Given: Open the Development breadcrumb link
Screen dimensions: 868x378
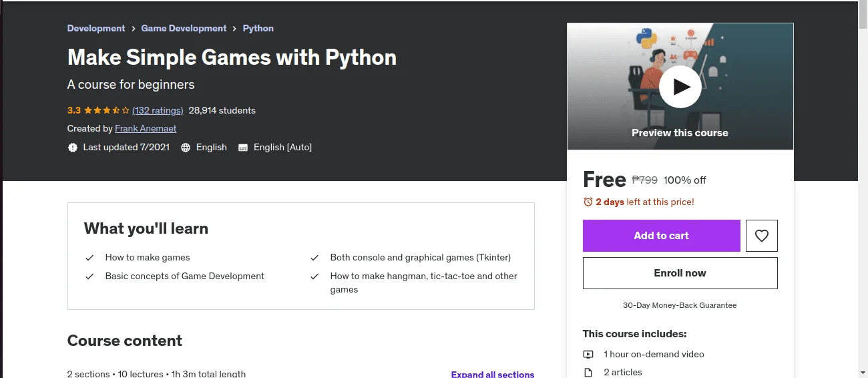Looking at the screenshot, I should pos(96,28).
